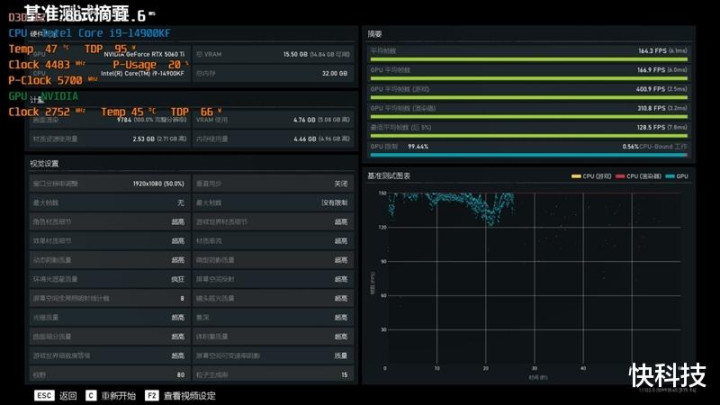
Task: Click the 2.53 GB texture streaming value
Action: pos(144,139)
